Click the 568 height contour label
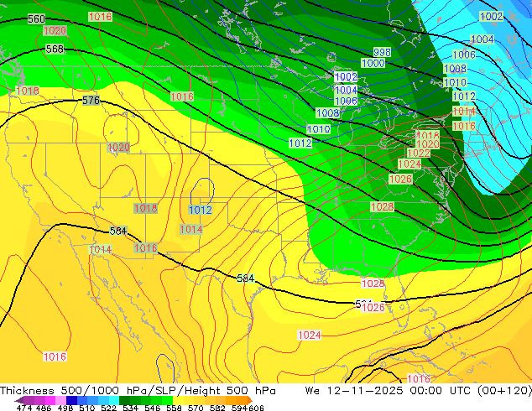Viewport: 532px width, 411px height. click(x=55, y=49)
